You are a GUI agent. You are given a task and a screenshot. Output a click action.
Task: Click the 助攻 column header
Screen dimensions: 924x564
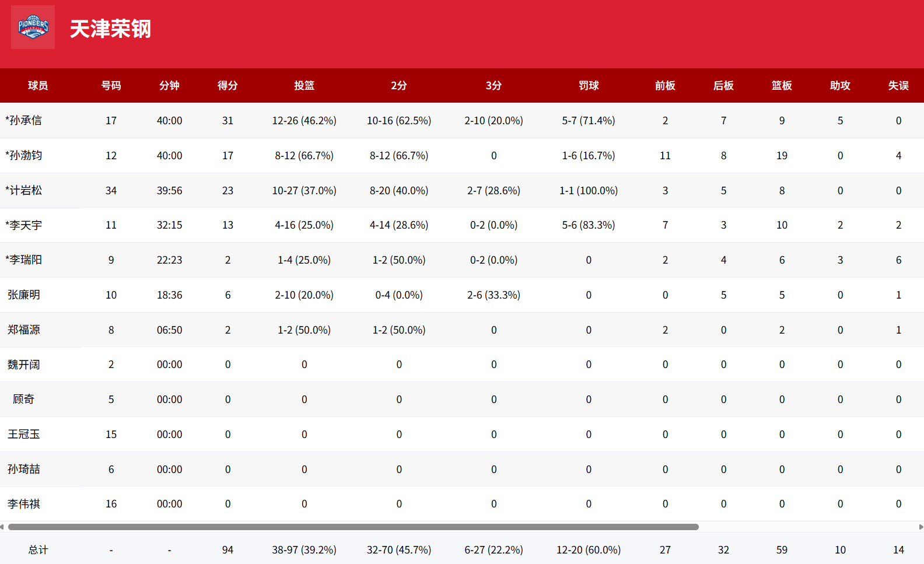pyautogui.click(x=840, y=86)
